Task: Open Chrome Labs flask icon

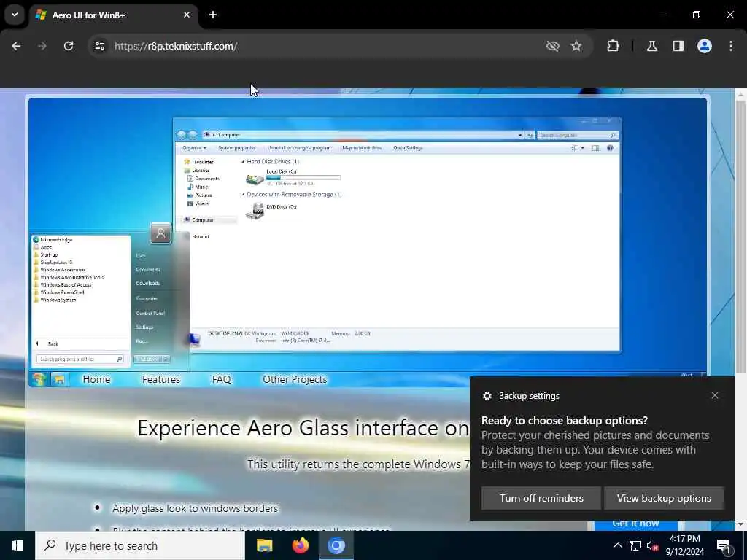Action: 652,46
